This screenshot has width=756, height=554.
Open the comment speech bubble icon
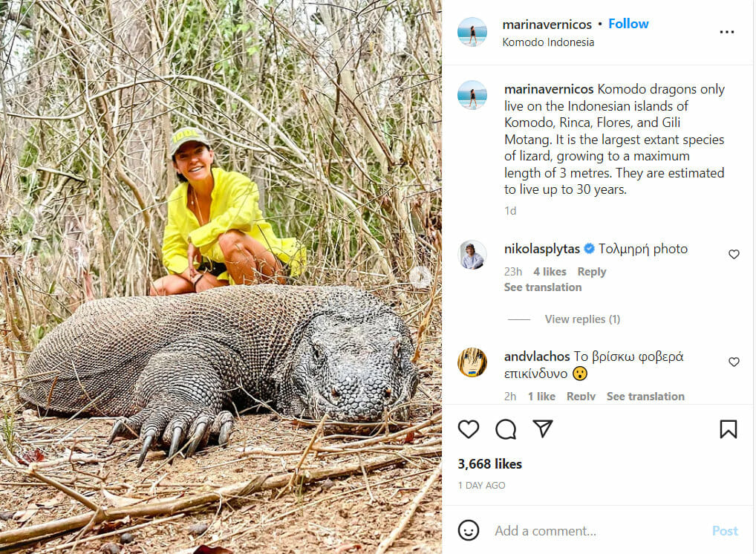(506, 429)
